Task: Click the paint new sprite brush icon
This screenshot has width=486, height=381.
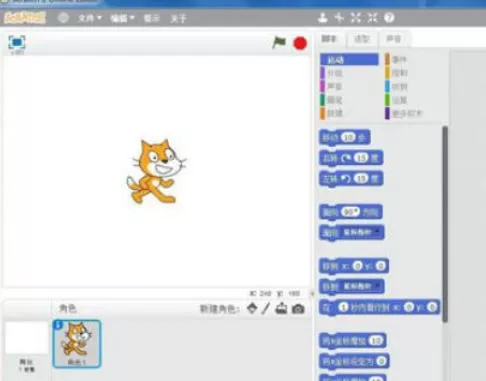Action: click(x=266, y=308)
